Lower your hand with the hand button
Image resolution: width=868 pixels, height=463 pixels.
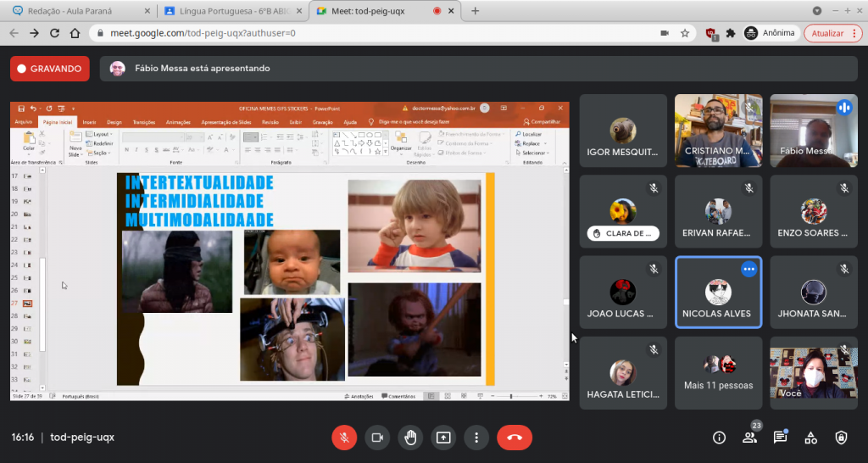410,438
